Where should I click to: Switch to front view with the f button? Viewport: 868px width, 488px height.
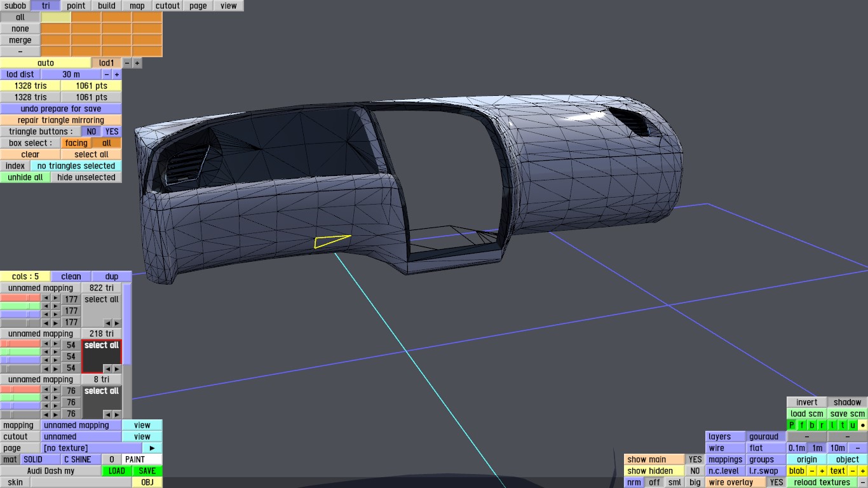click(802, 425)
